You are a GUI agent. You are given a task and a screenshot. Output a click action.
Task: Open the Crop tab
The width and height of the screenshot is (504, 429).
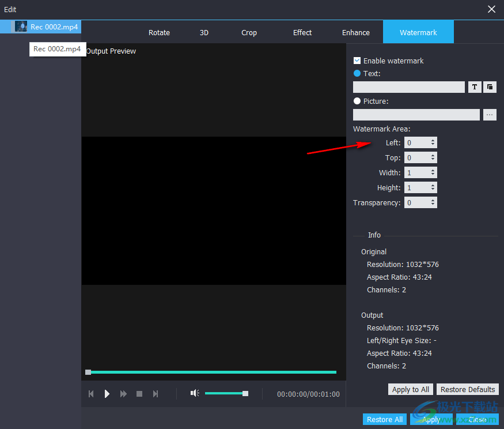pos(249,32)
